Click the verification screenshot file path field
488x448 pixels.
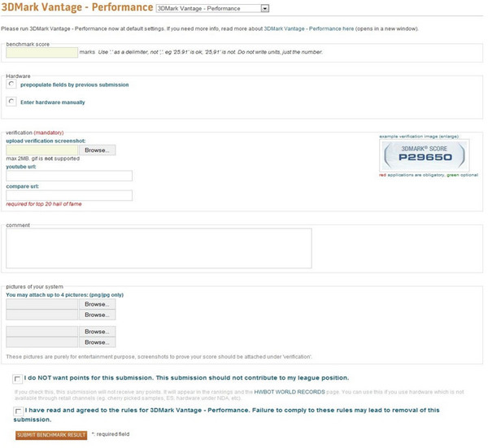coord(41,150)
